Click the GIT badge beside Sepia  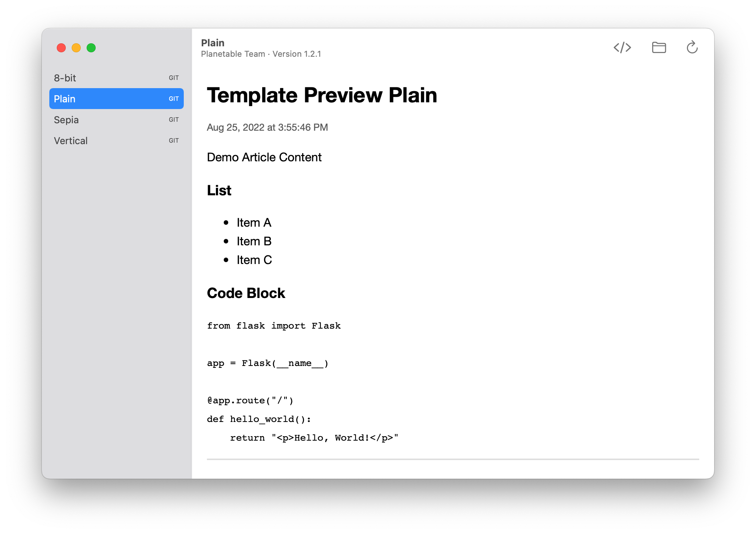(174, 119)
